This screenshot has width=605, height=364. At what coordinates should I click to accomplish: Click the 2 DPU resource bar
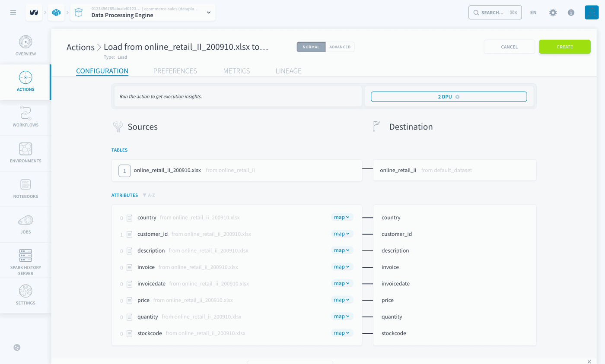click(449, 97)
